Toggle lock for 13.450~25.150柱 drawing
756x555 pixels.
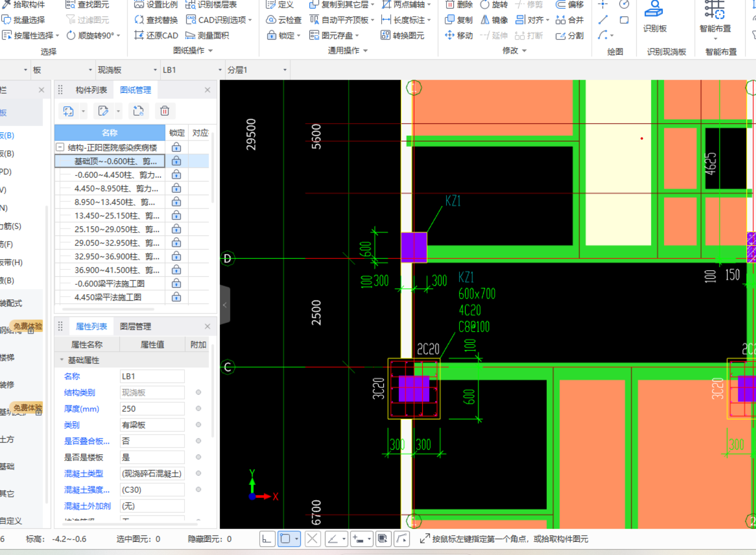pos(176,216)
